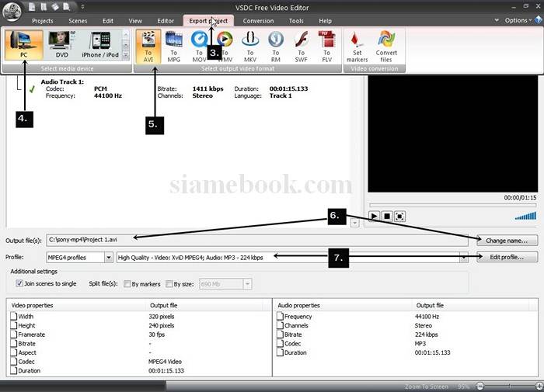
Task: Click the help icon beside Options
Action: (538, 20)
